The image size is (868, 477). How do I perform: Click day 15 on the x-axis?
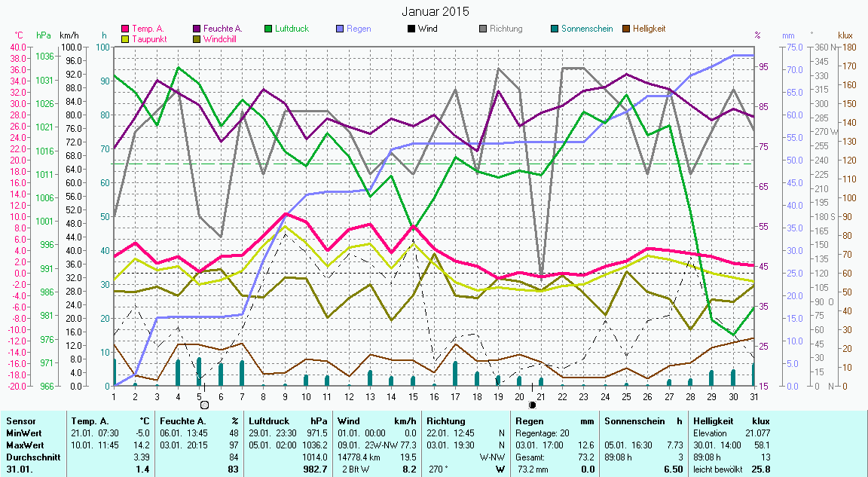[412, 396]
